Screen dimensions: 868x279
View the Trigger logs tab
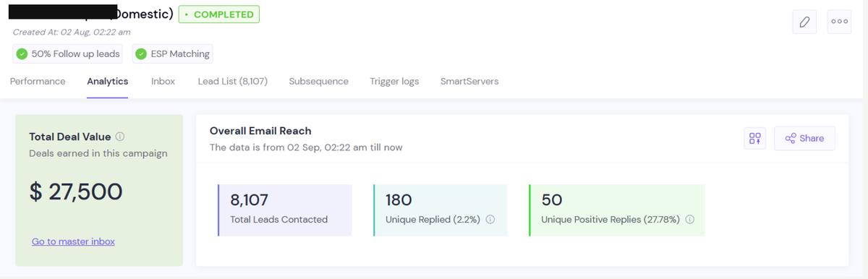coord(394,82)
